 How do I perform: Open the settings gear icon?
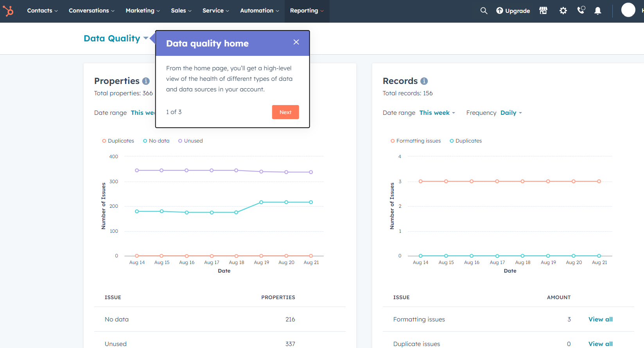pos(563,11)
